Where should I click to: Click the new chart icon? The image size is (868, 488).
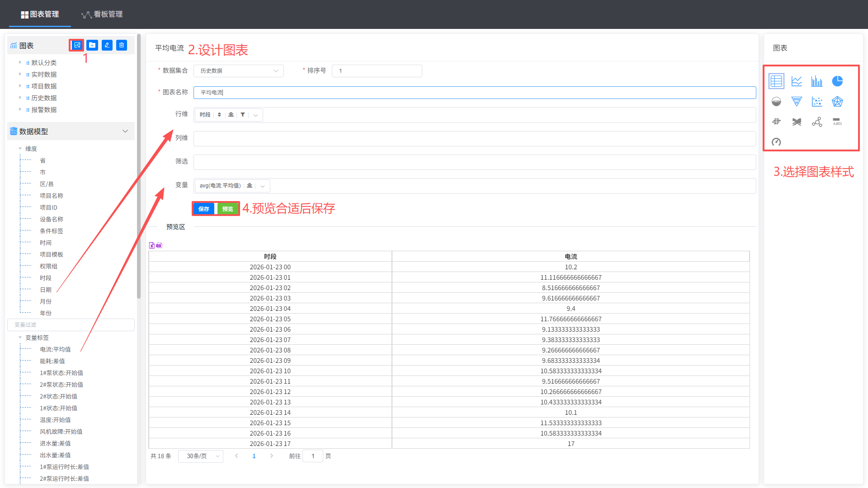point(77,45)
